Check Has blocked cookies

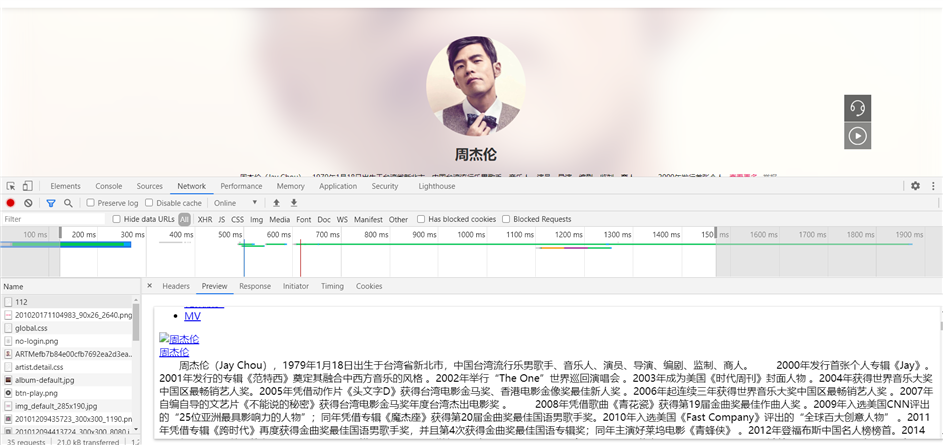(x=422, y=219)
